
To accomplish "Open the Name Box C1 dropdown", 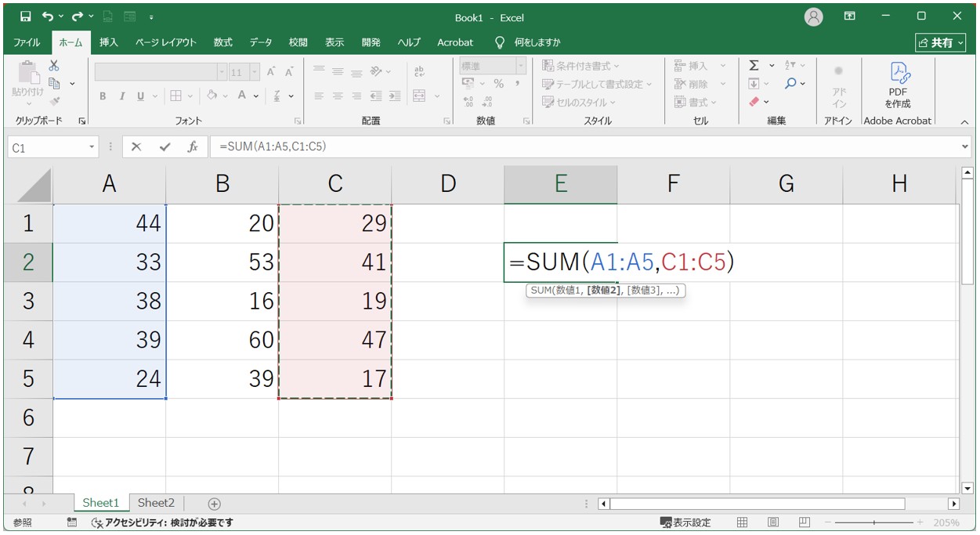I will tap(92, 146).
